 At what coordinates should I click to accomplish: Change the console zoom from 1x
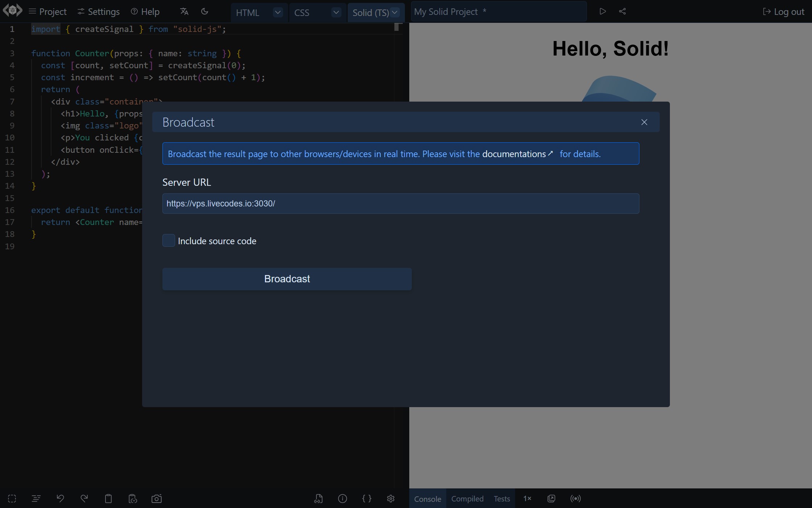pos(527,499)
